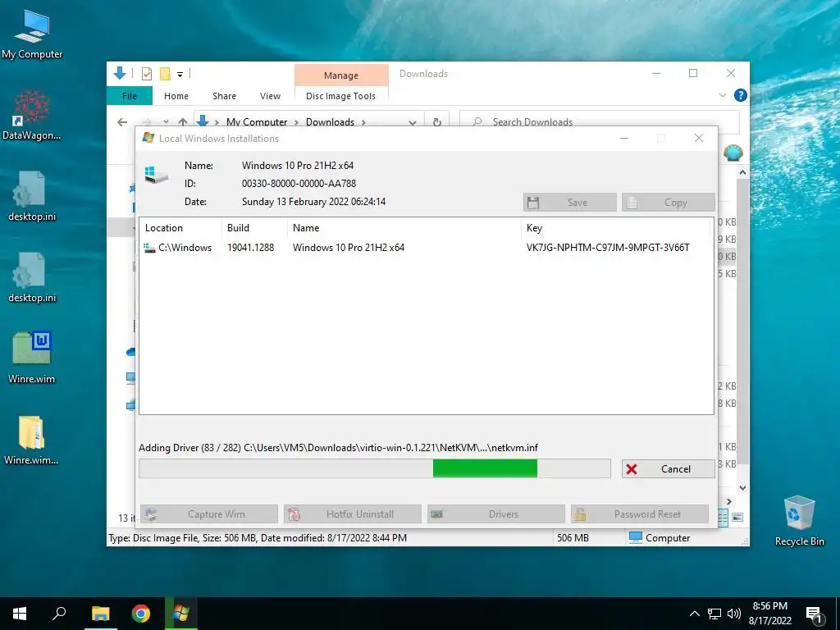The image size is (840, 630).
Task: Sort by the Location column header
Action: click(x=180, y=228)
